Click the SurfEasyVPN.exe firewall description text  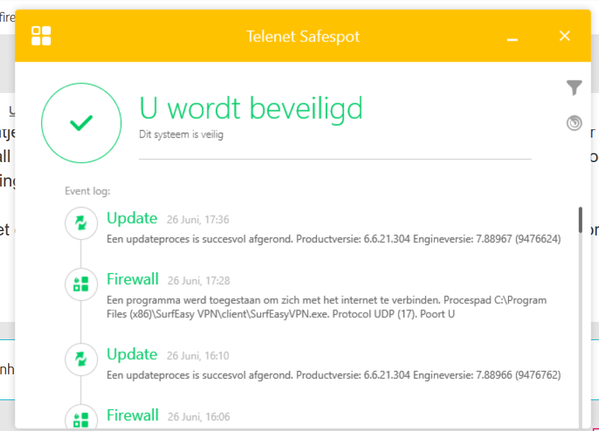(327, 307)
